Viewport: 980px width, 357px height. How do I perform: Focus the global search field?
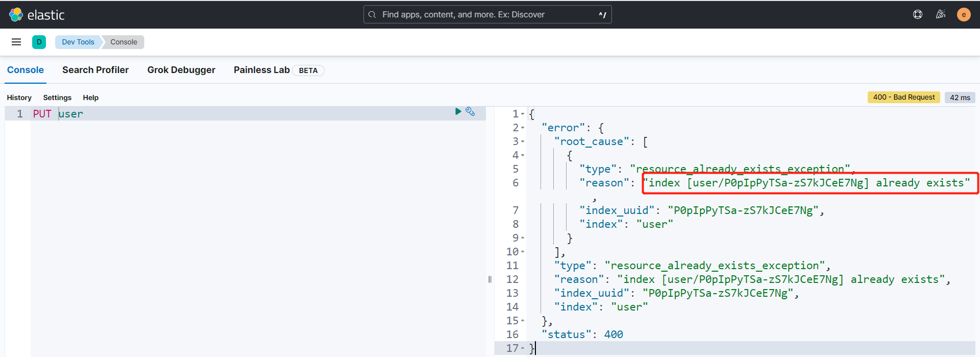(487, 14)
